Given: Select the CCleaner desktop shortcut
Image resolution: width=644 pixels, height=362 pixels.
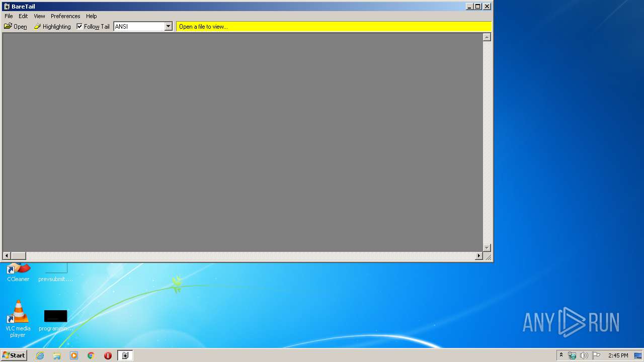Looking at the screenshot, I should coord(18,273).
